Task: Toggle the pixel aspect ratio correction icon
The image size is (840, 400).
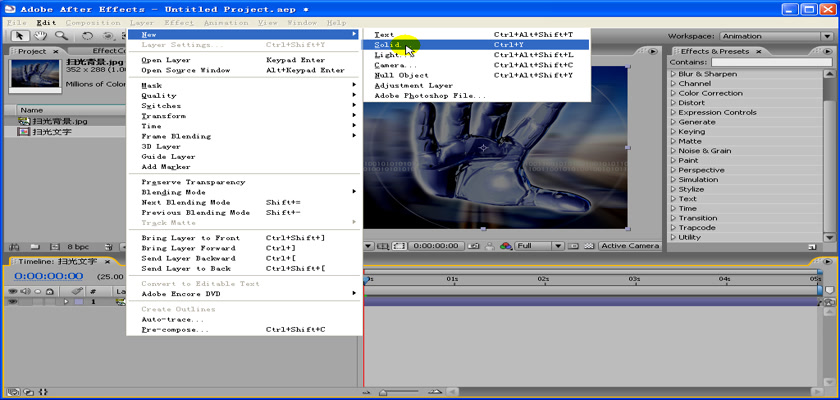Action: pos(574,246)
